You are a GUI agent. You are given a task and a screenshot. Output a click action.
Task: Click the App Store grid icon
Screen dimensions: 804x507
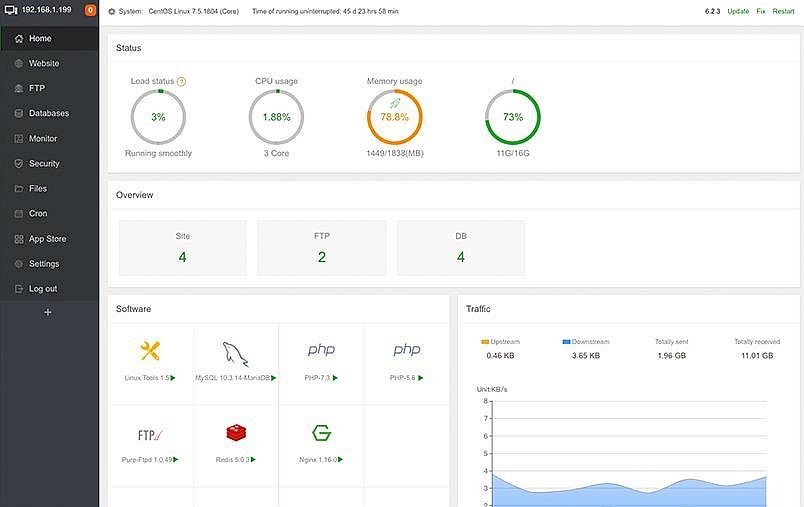(x=19, y=239)
